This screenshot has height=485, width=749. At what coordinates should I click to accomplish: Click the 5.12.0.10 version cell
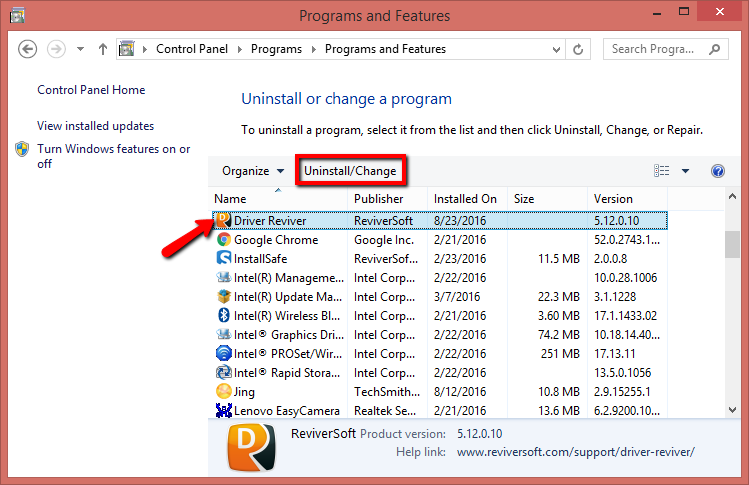tap(616, 221)
